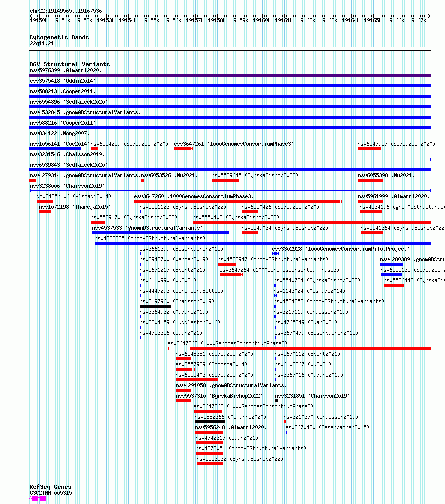This screenshot has width=445, height=504.
Task: Click nsv3238006 (Chaisson2019) label
Action: pyautogui.click(x=67, y=186)
